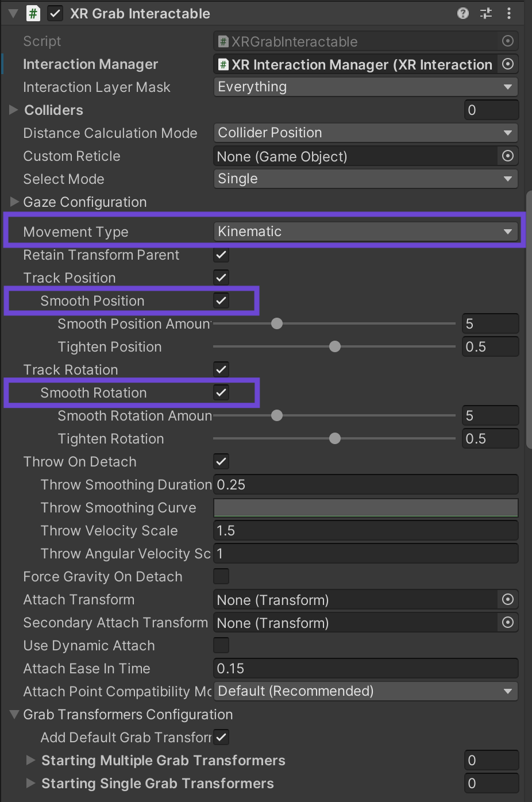
Task: Open object picker for Custom Reticle
Action: [x=508, y=156]
